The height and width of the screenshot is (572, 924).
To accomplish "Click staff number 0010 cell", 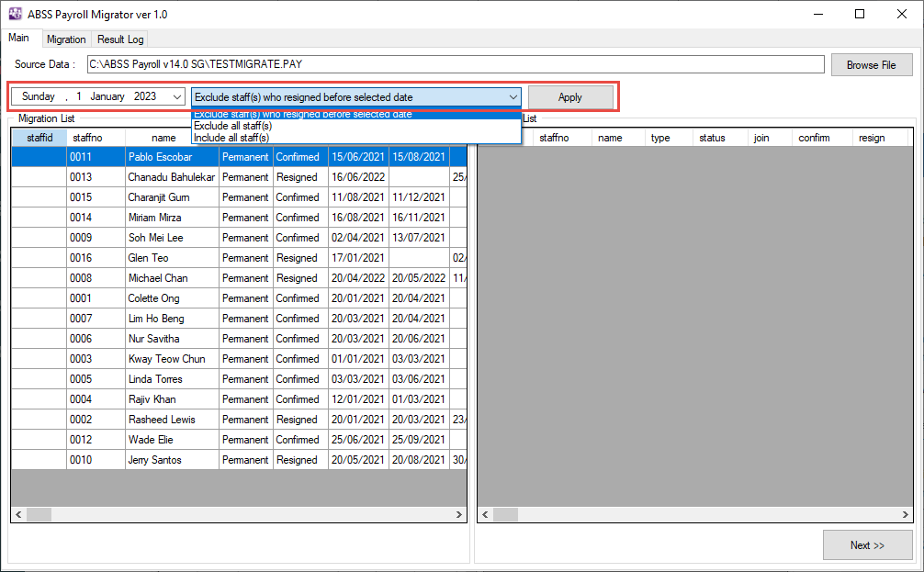I will pos(96,460).
